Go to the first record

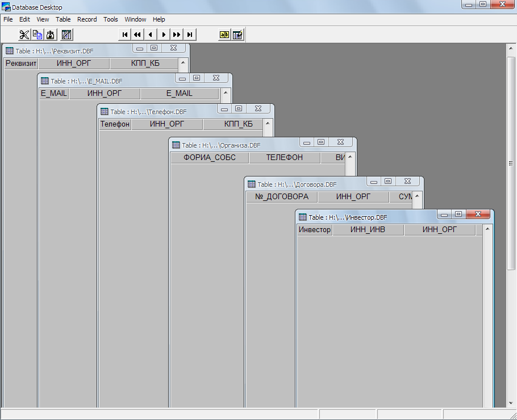pos(124,35)
